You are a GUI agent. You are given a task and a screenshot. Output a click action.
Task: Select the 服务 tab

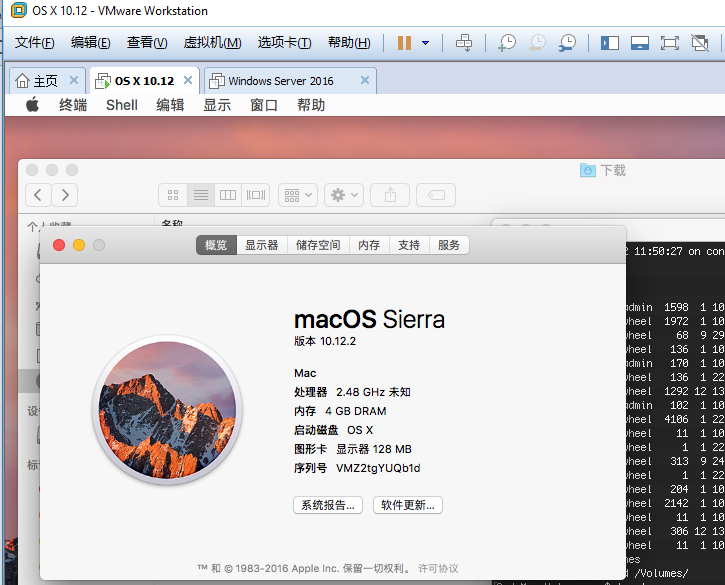pos(449,245)
